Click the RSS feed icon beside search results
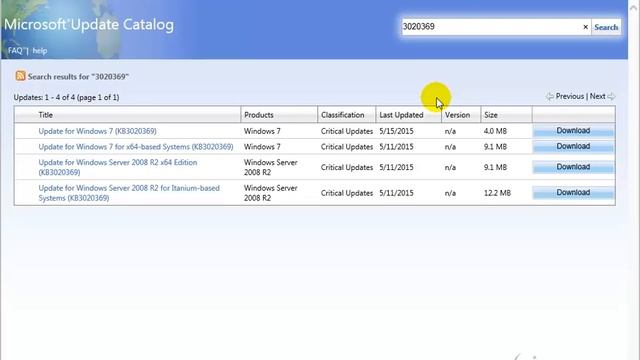Viewport: 640px width, 360px height. tap(20, 76)
